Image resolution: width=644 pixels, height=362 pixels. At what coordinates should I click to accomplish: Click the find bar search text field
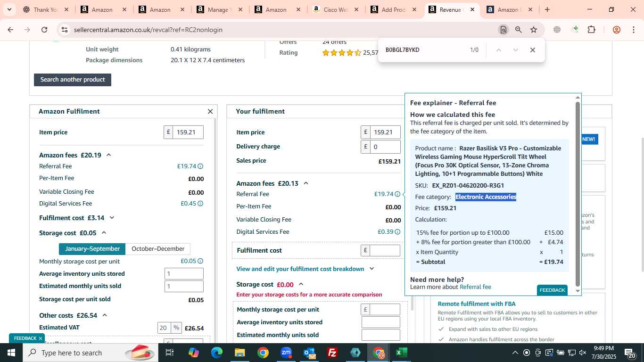point(424,50)
